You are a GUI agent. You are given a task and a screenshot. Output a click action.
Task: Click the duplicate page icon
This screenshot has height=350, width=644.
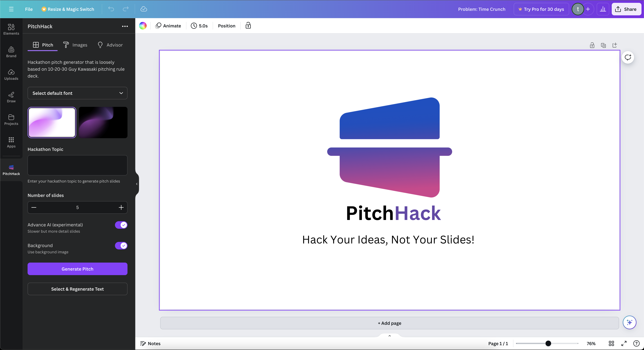coord(603,45)
